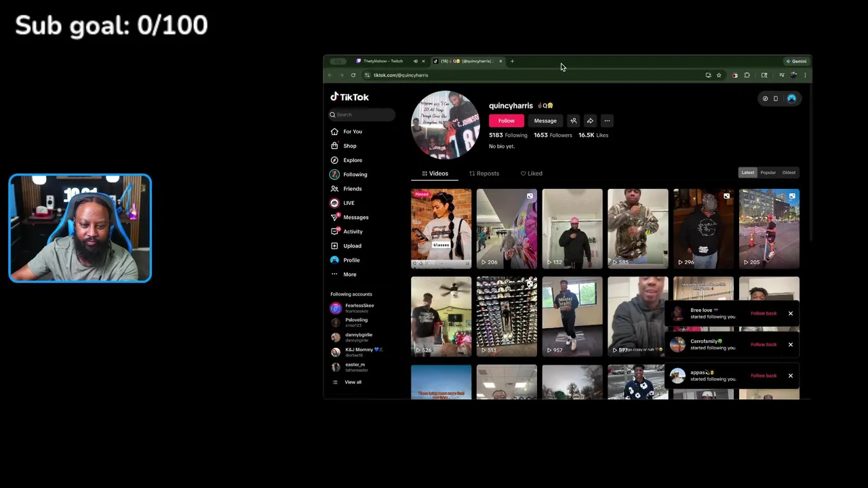
Task: Dismiss the appas follow notification
Action: point(790,375)
